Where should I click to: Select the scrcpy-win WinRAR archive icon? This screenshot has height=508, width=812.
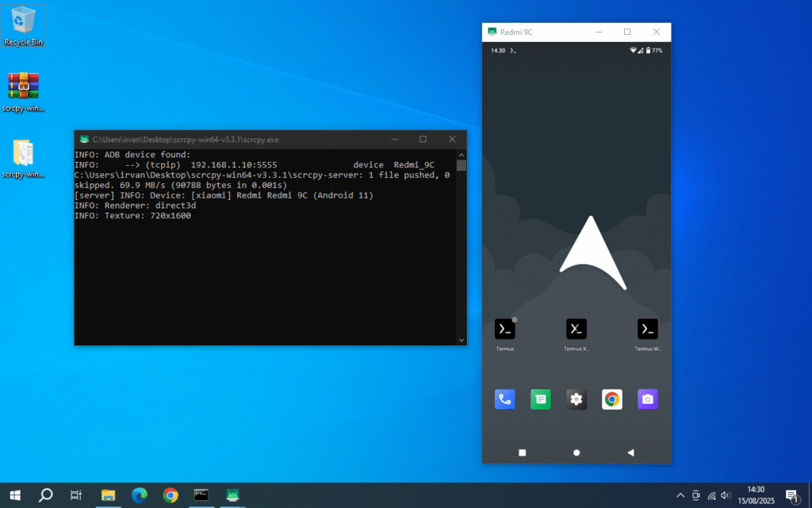click(x=23, y=92)
